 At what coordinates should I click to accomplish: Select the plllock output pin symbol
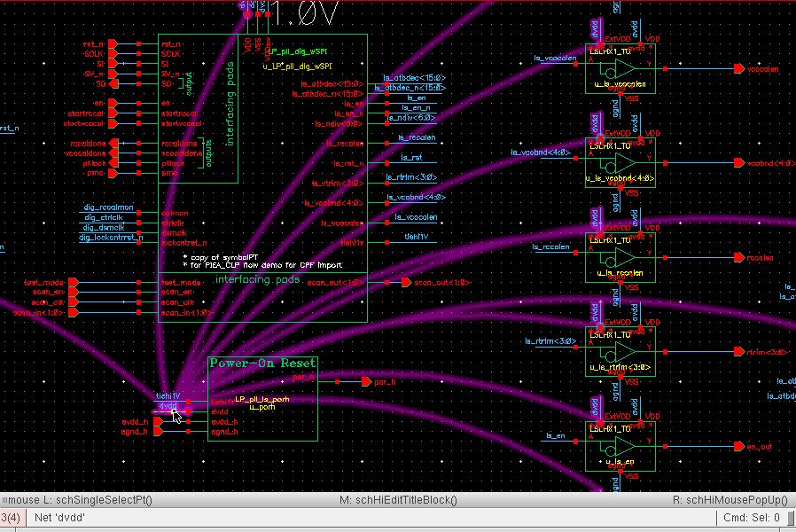pos(113,163)
